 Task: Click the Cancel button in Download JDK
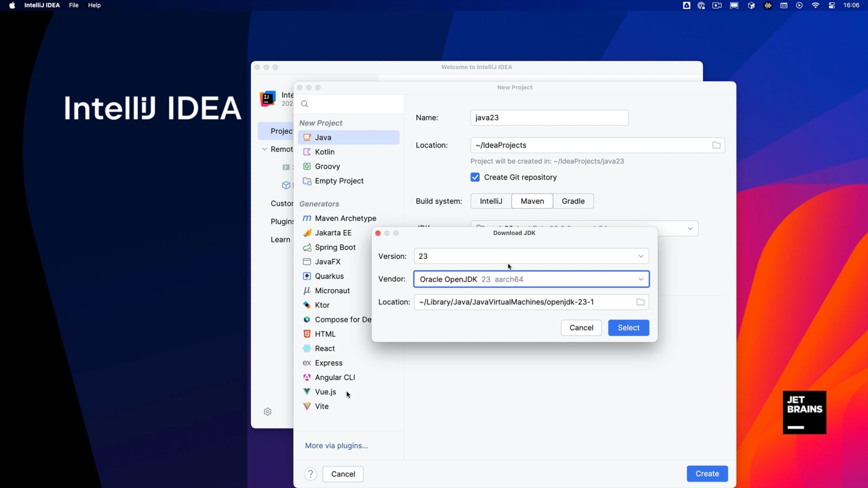(581, 327)
